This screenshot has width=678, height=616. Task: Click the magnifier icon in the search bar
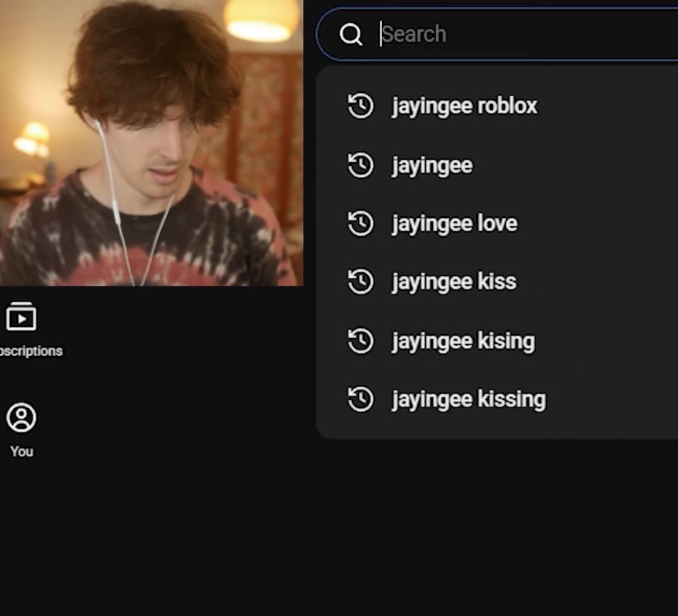tap(351, 35)
